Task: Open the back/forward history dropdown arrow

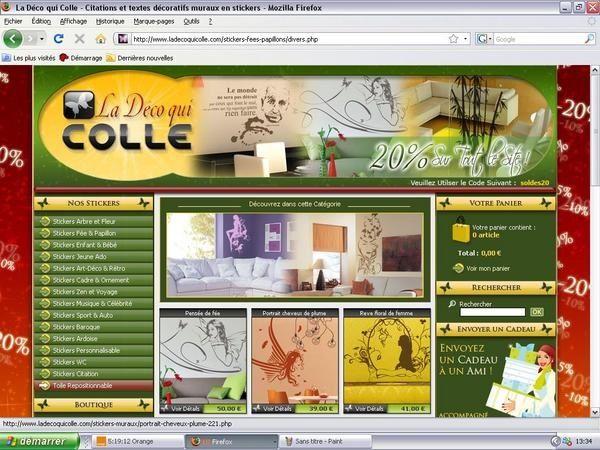Action: click(x=42, y=39)
